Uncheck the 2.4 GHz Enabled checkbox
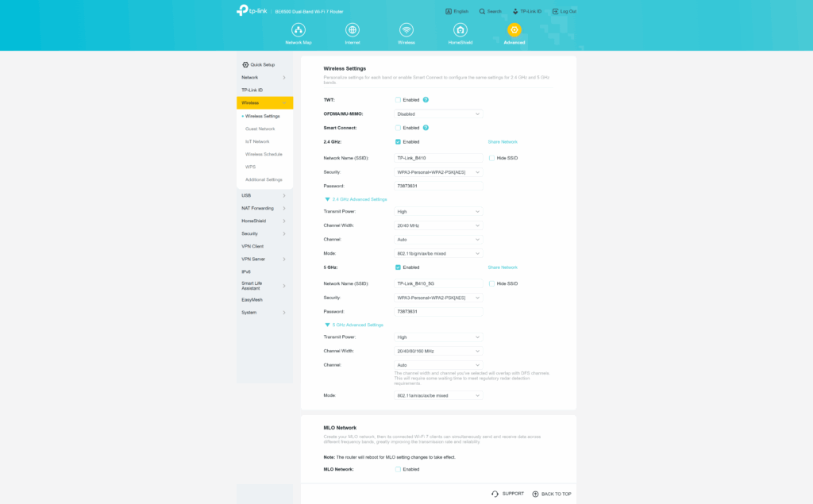Screen dimensions: 813x504 tap(398, 141)
